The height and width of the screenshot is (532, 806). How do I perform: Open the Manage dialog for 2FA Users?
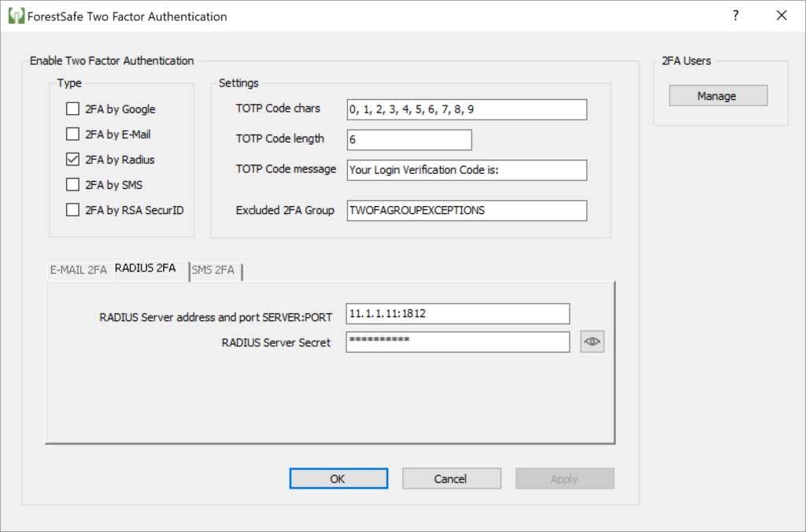717,95
